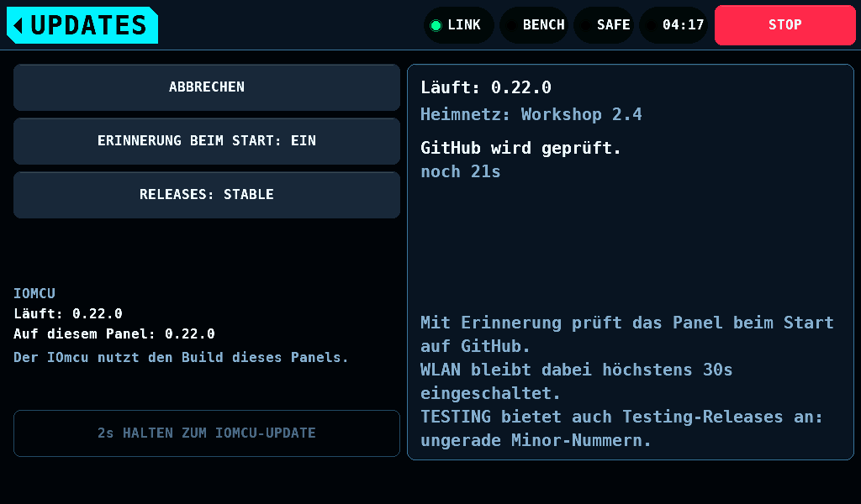Screen dimensions: 861x504
Task: Hit the red STOP button
Action: tap(784, 25)
